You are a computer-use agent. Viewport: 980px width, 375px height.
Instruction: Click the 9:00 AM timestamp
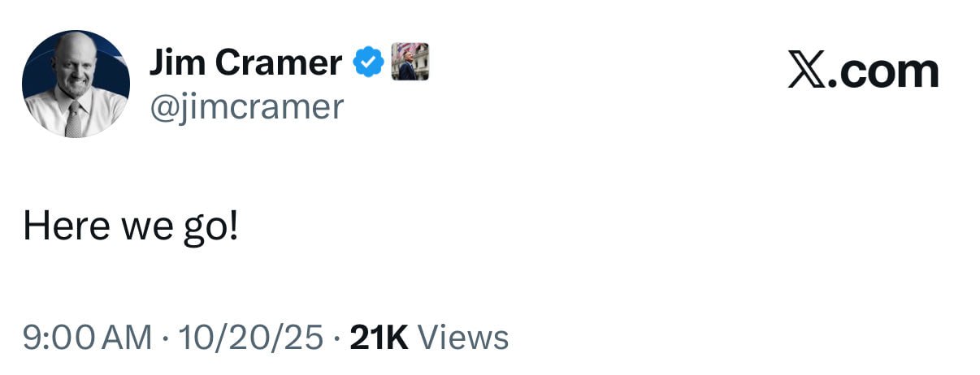tap(87, 338)
